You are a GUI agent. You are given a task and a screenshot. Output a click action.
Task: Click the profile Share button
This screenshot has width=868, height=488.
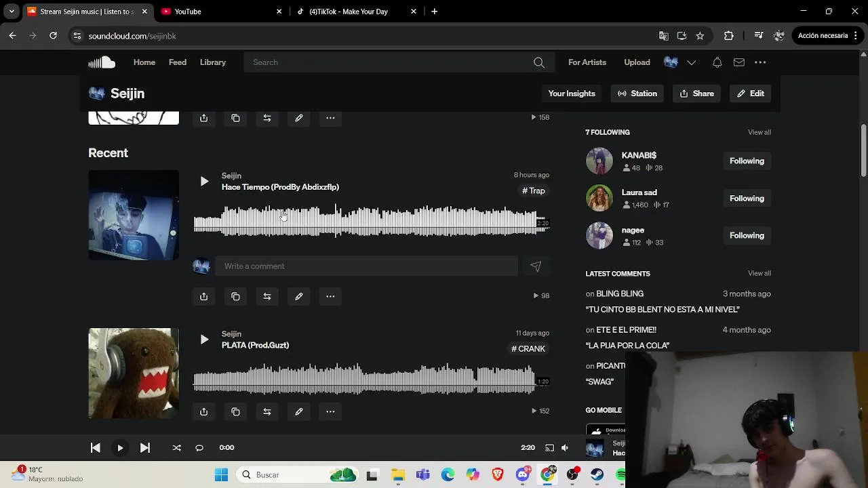point(697,94)
